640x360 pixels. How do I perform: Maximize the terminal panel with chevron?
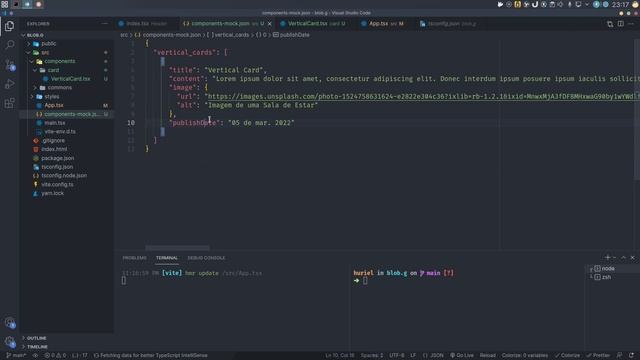click(x=623, y=258)
